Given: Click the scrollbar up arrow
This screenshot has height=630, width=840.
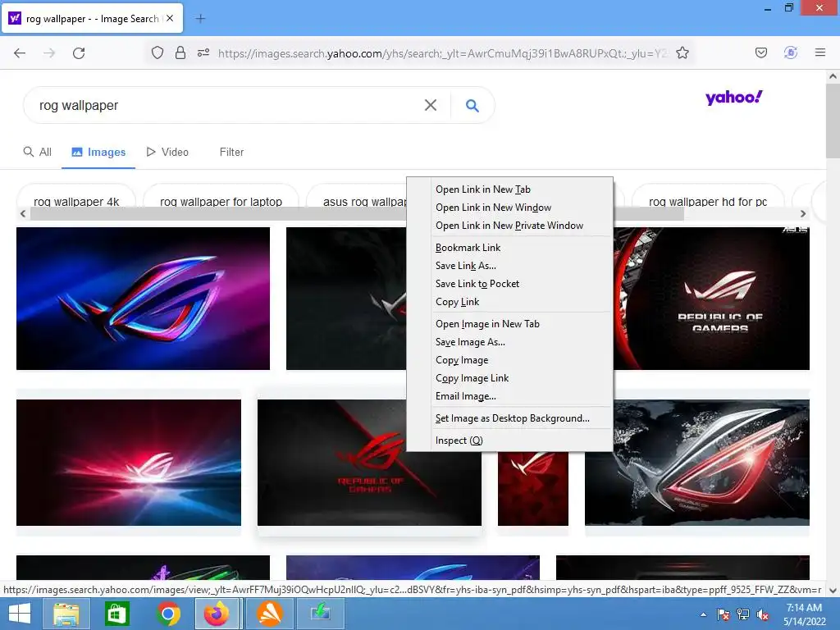Looking at the screenshot, I should (x=833, y=76).
